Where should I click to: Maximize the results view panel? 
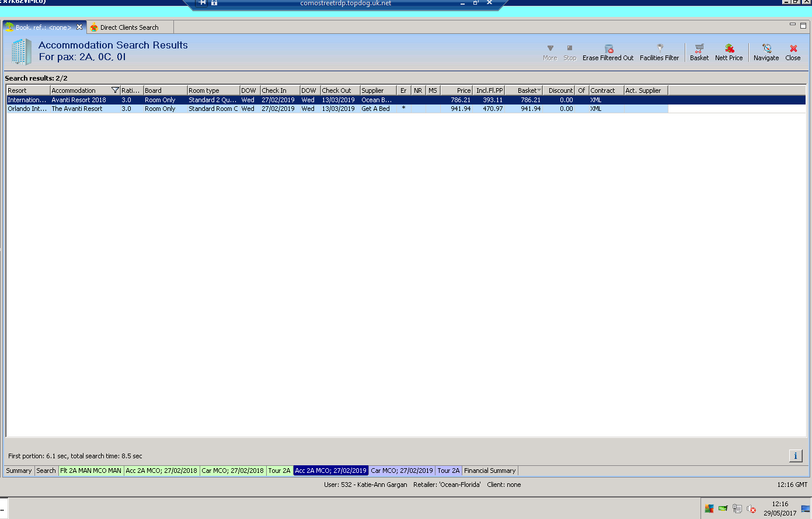803,25
